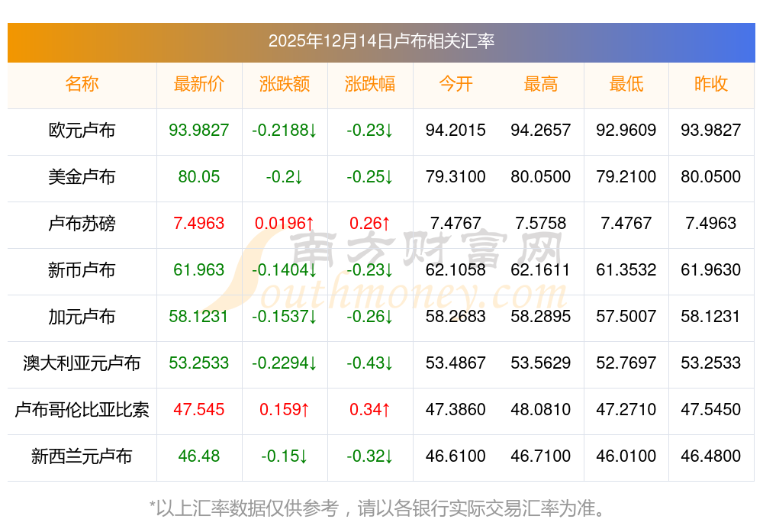Click the low value 79.2100
Viewport: 763px width, 532px height.
click(x=626, y=176)
